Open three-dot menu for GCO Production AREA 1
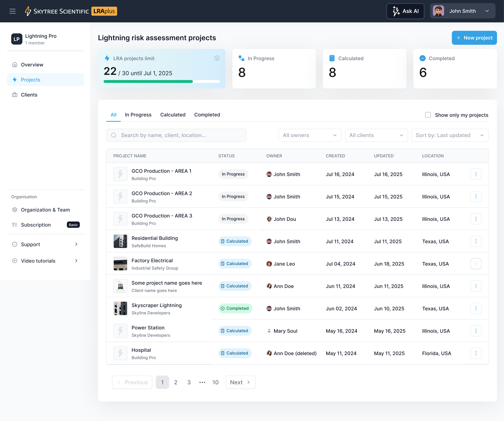 coord(476,174)
